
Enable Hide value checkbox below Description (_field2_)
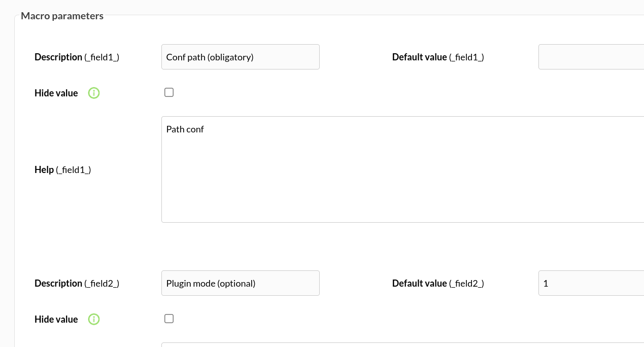pos(169,319)
